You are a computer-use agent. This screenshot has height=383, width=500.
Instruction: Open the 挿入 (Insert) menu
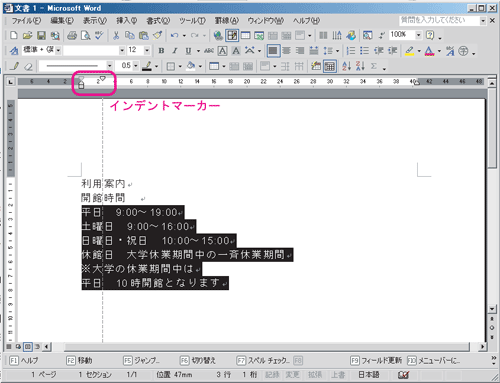126,21
